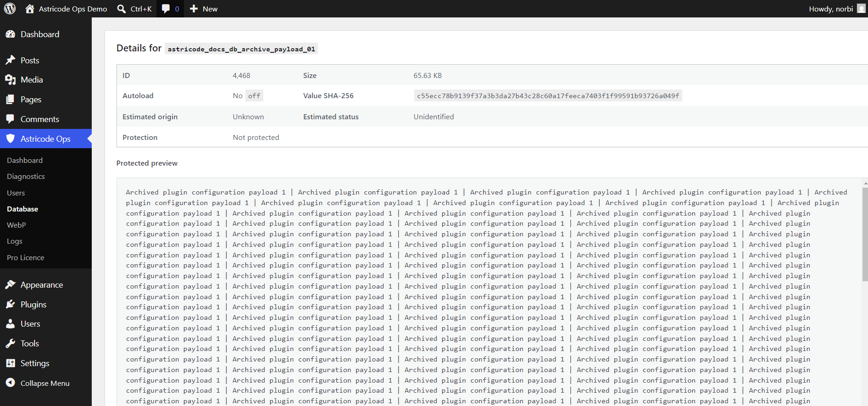The height and width of the screenshot is (406, 868).
Task: Click the autoload 'off' code tag
Action: (254, 96)
